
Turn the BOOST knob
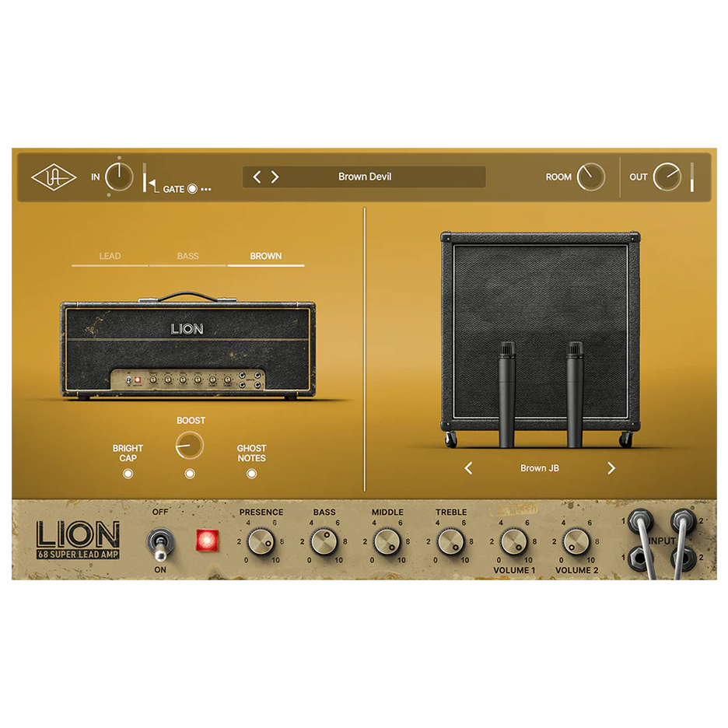pyautogui.click(x=190, y=445)
